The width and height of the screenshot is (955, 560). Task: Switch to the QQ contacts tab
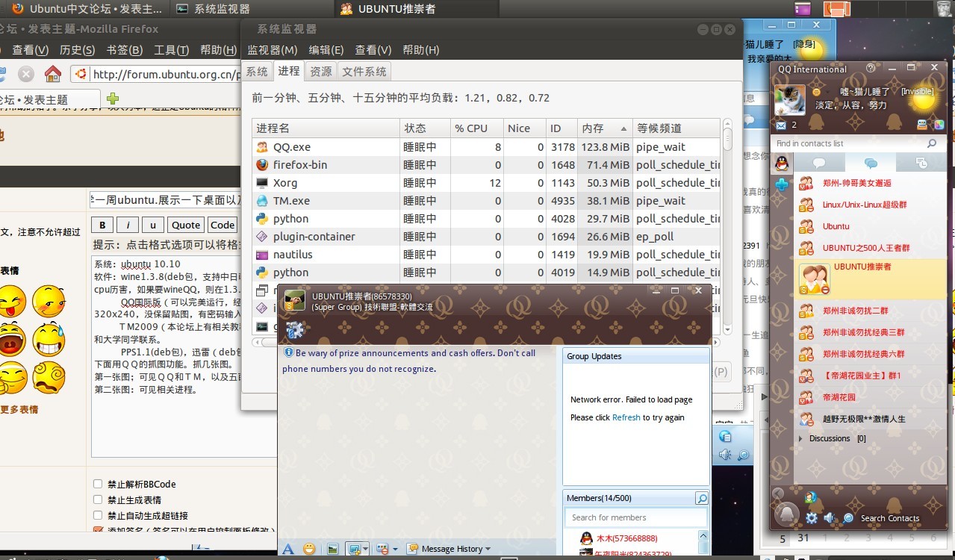click(x=819, y=163)
